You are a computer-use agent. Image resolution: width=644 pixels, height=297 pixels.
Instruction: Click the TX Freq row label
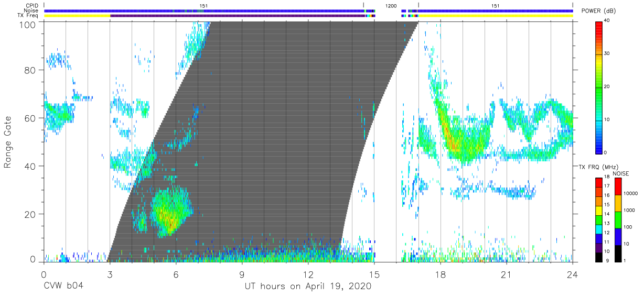pyautogui.click(x=28, y=16)
